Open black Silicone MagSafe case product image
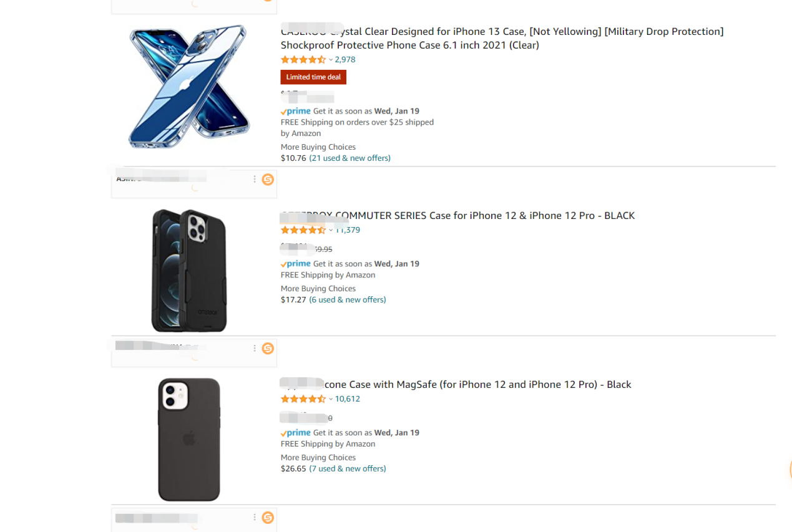Image resolution: width=792 pixels, height=532 pixels. [x=189, y=439]
